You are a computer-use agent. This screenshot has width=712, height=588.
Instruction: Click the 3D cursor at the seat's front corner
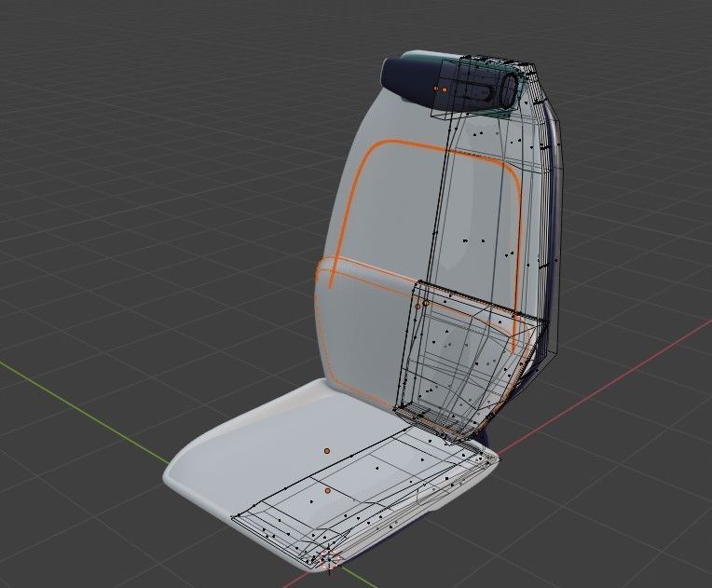tap(329, 559)
